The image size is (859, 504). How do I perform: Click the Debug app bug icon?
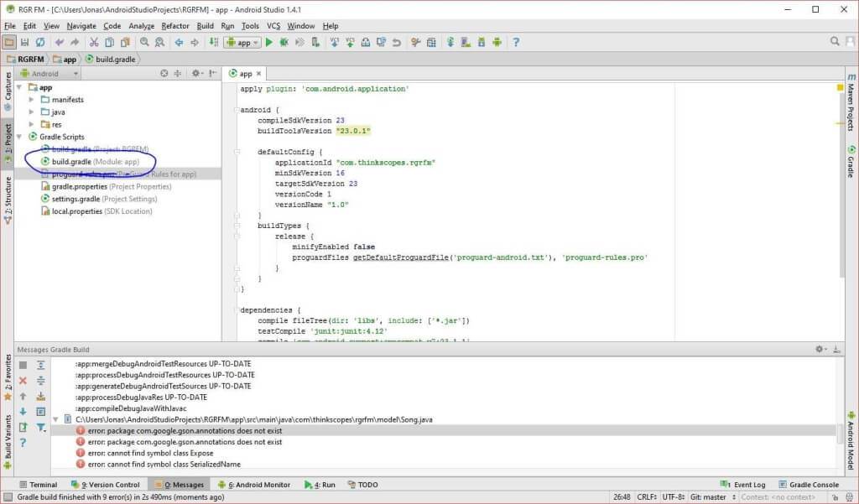284,42
